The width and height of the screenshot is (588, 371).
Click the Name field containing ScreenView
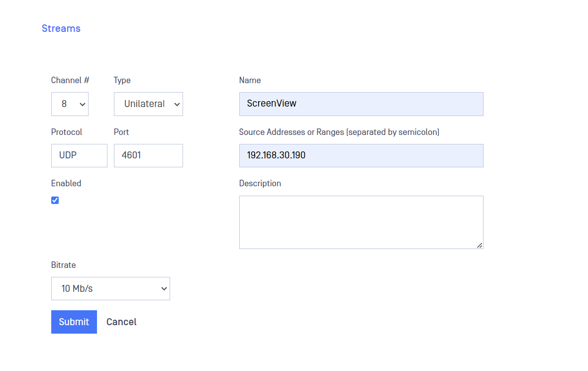click(361, 104)
